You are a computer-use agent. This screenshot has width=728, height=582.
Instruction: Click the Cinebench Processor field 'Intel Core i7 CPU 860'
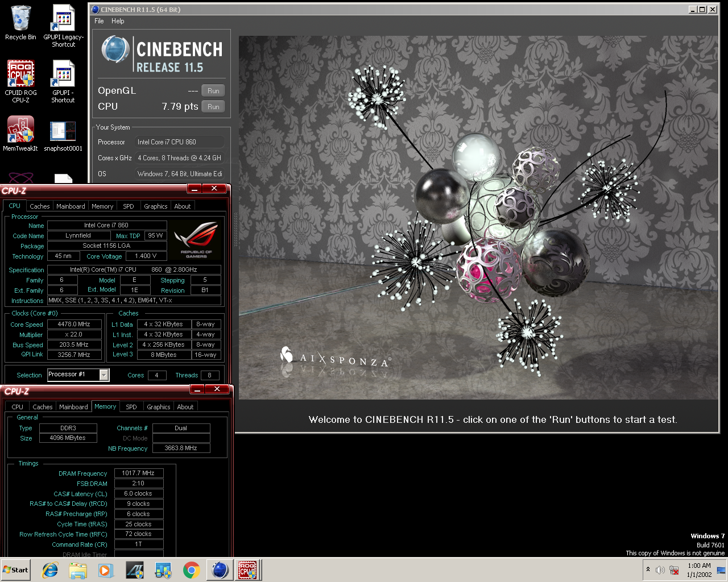click(x=179, y=142)
